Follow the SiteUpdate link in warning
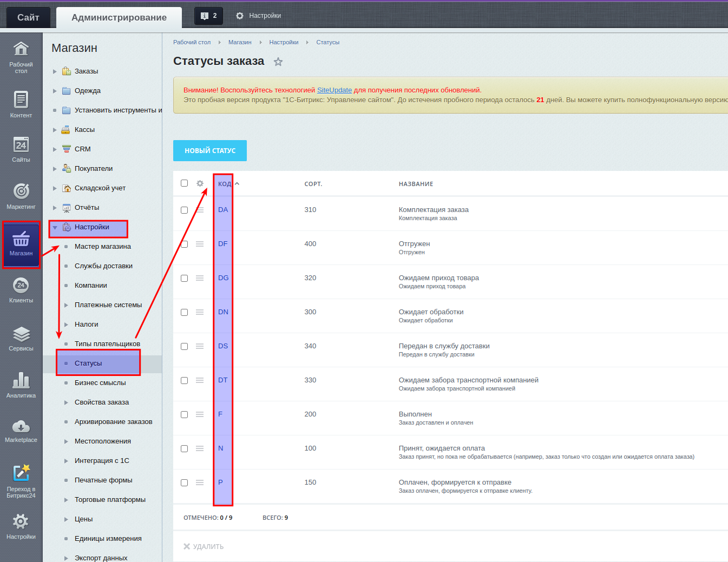The height and width of the screenshot is (562, 728). point(334,90)
